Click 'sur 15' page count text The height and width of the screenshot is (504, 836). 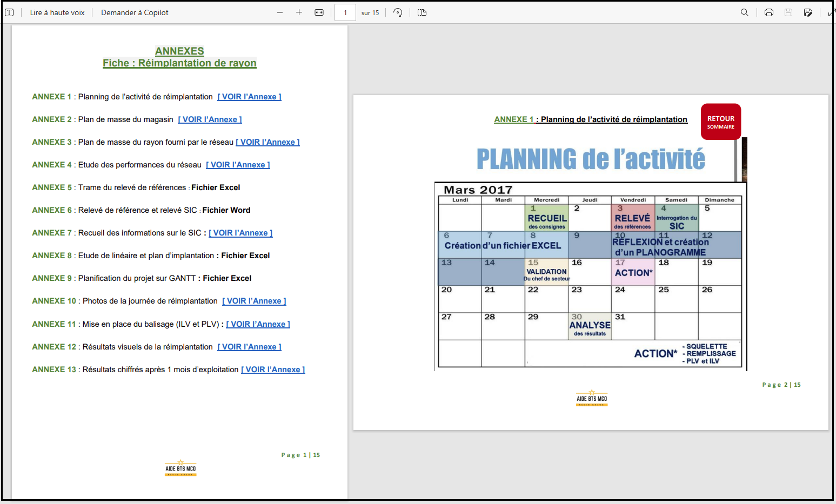(x=370, y=13)
